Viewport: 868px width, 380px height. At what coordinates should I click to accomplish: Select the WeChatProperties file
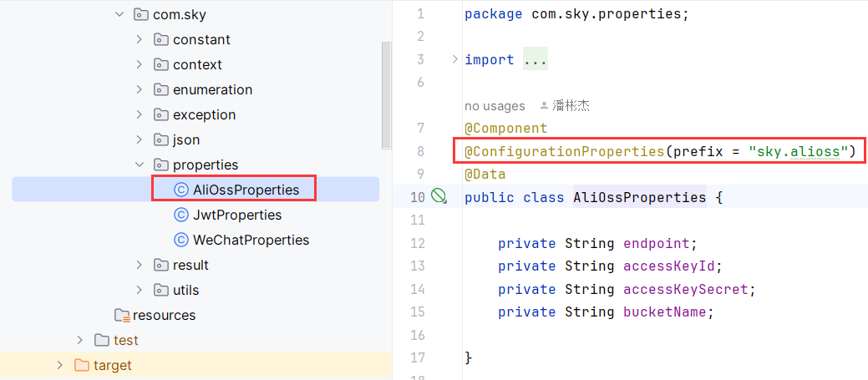pyautogui.click(x=251, y=240)
